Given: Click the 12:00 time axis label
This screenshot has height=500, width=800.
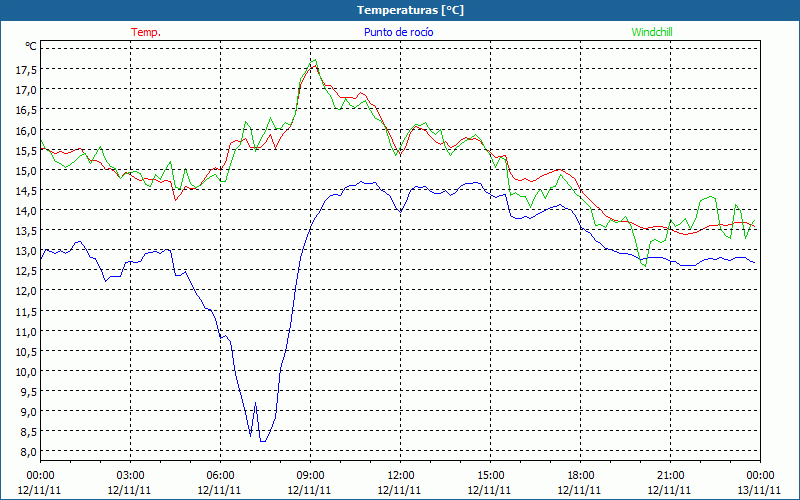Looking at the screenshot, I should (x=400, y=476).
